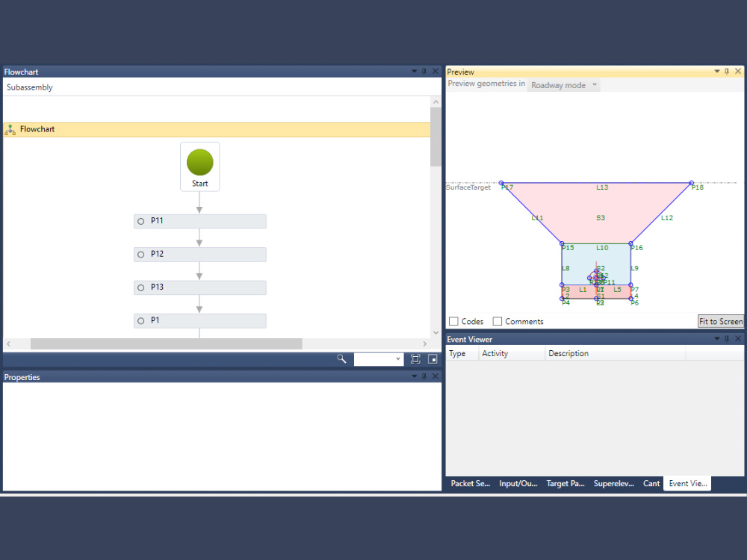The height and width of the screenshot is (560, 747).
Task: Pin the Flowchart panel
Action: [424, 72]
